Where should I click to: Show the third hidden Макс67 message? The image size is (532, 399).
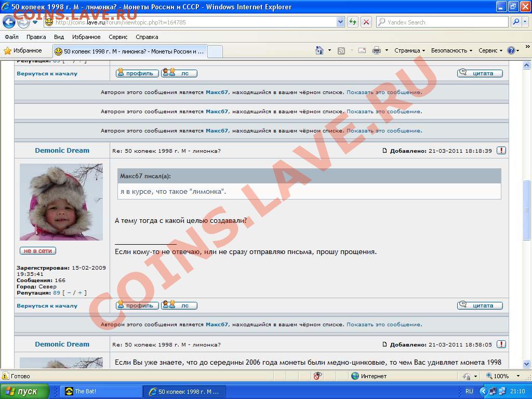(384, 131)
